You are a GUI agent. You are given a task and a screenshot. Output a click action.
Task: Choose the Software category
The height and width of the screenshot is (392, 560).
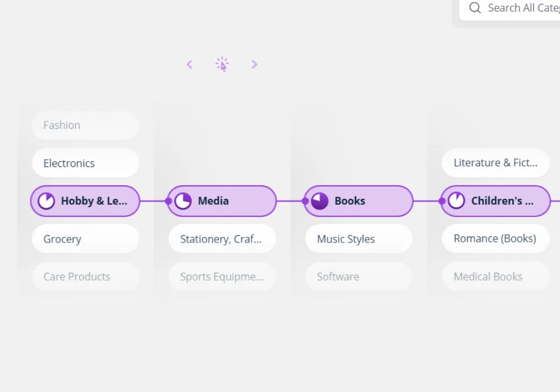tap(358, 277)
